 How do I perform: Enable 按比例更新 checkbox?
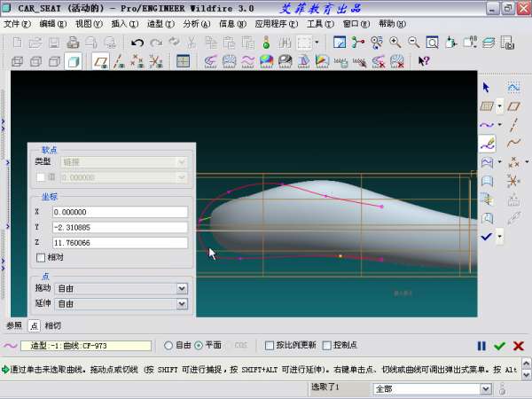[269, 346]
